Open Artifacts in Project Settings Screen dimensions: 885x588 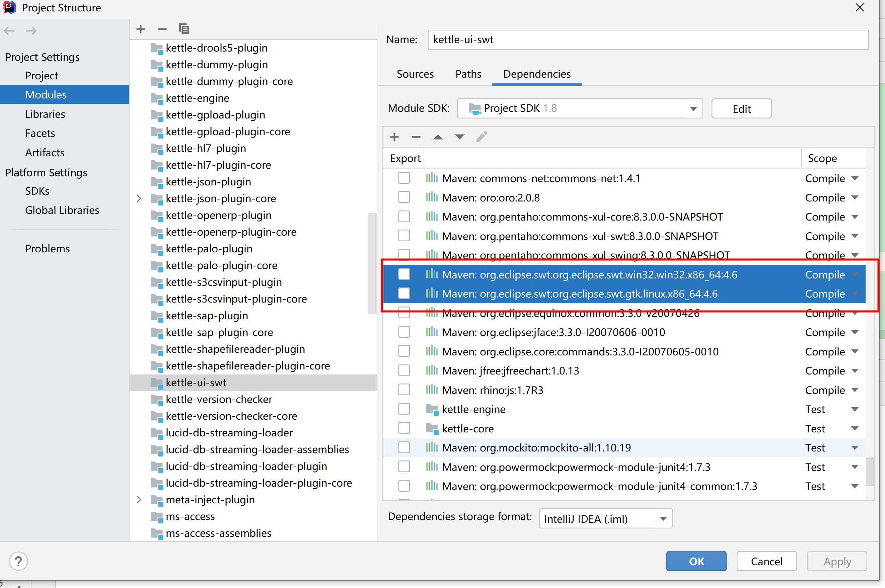(45, 153)
